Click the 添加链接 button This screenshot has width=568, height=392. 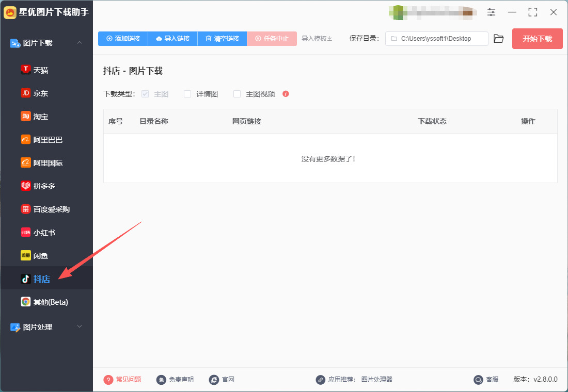point(123,39)
